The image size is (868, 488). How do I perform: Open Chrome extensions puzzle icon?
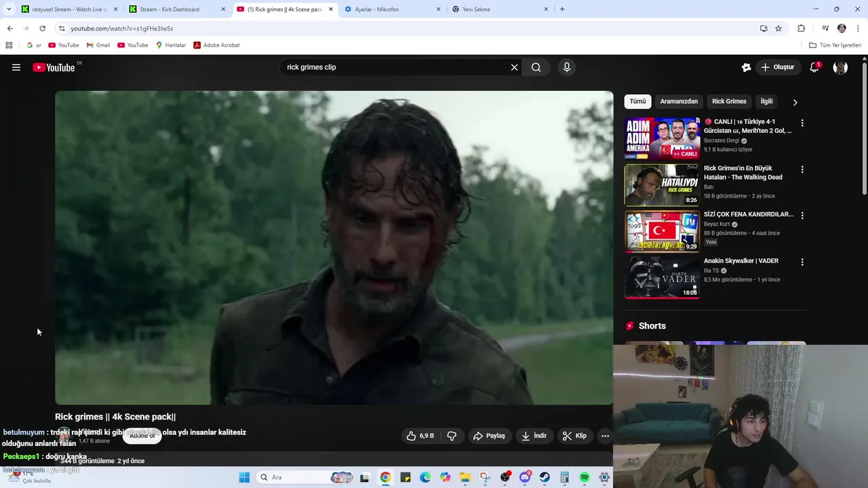pyautogui.click(x=801, y=28)
